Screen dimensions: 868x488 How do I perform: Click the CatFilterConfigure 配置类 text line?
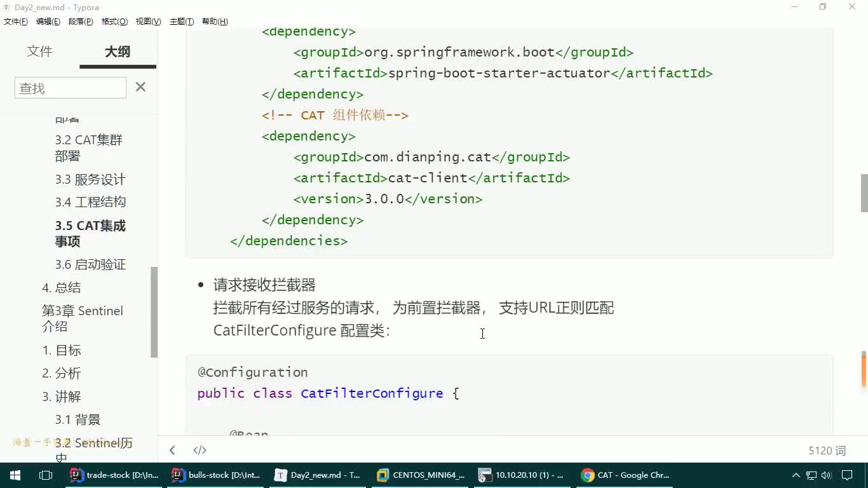pos(301,330)
